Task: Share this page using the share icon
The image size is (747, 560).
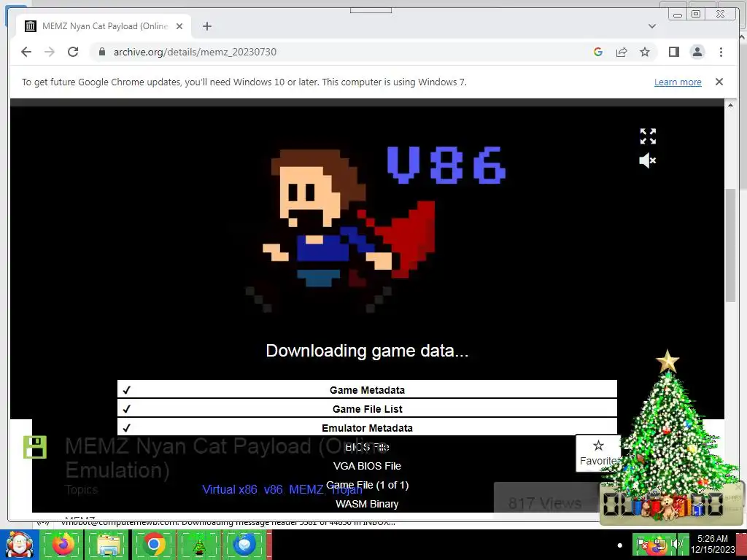Action: [x=622, y=52]
